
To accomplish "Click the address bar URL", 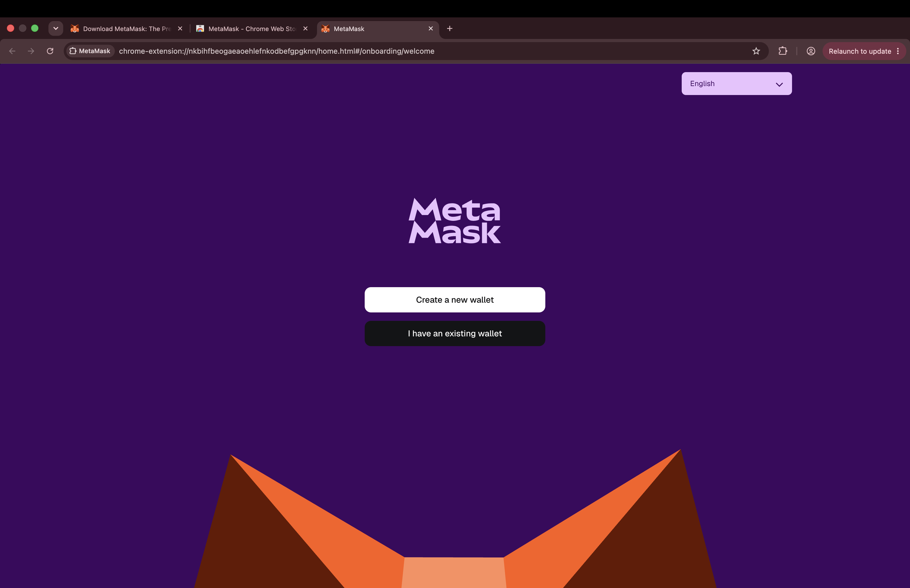I will click(276, 51).
